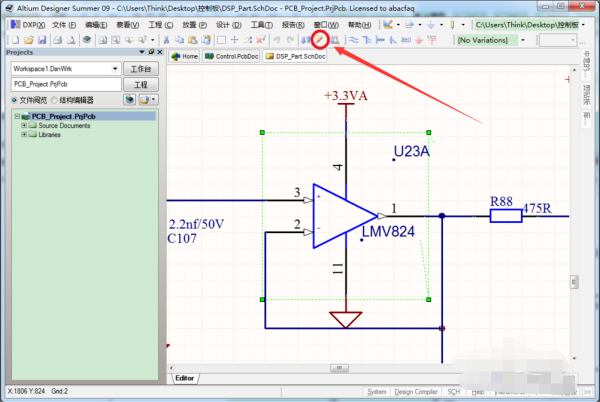Screen dimensions: 600x402
Task: Switch to the DSP_Part.SchDoc tab
Action: (x=295, y=56)
